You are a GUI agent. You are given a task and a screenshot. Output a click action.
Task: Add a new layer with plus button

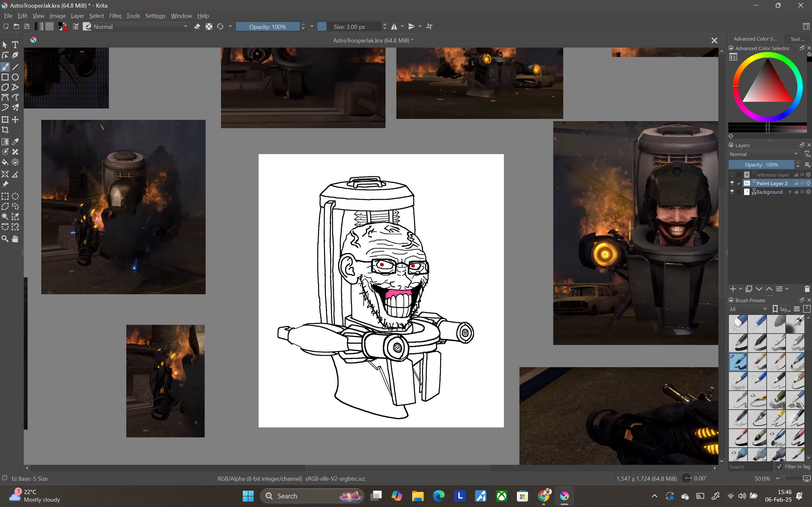[x=733, y=289]
